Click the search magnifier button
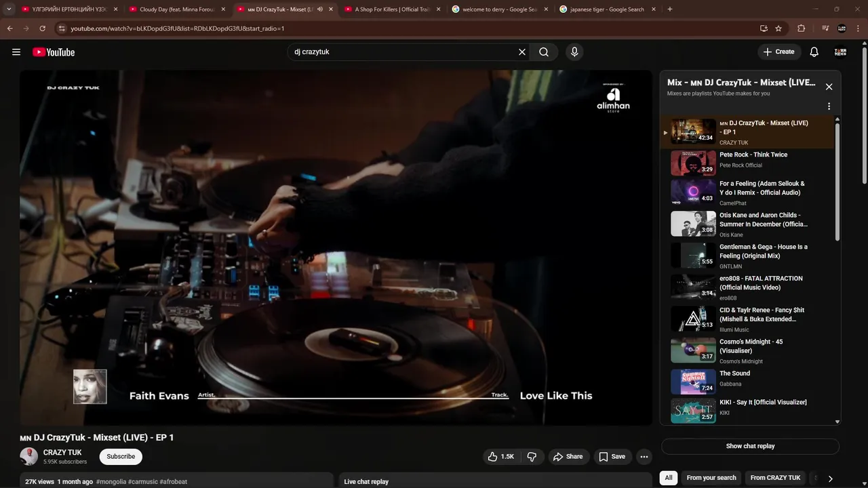 point(544,52)
